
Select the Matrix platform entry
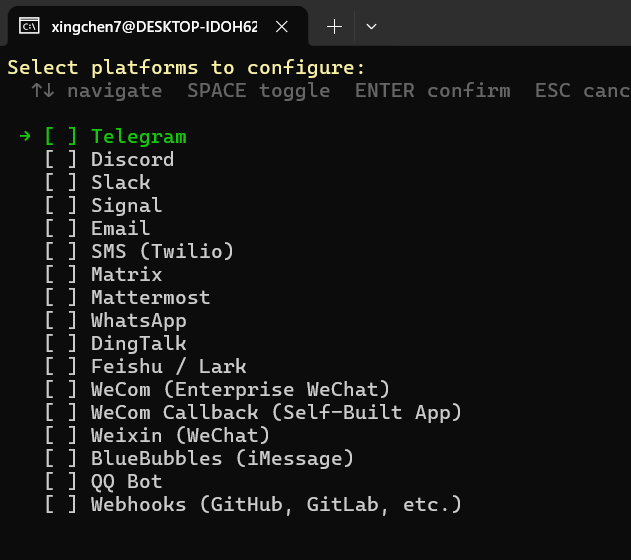coord(103,274)
